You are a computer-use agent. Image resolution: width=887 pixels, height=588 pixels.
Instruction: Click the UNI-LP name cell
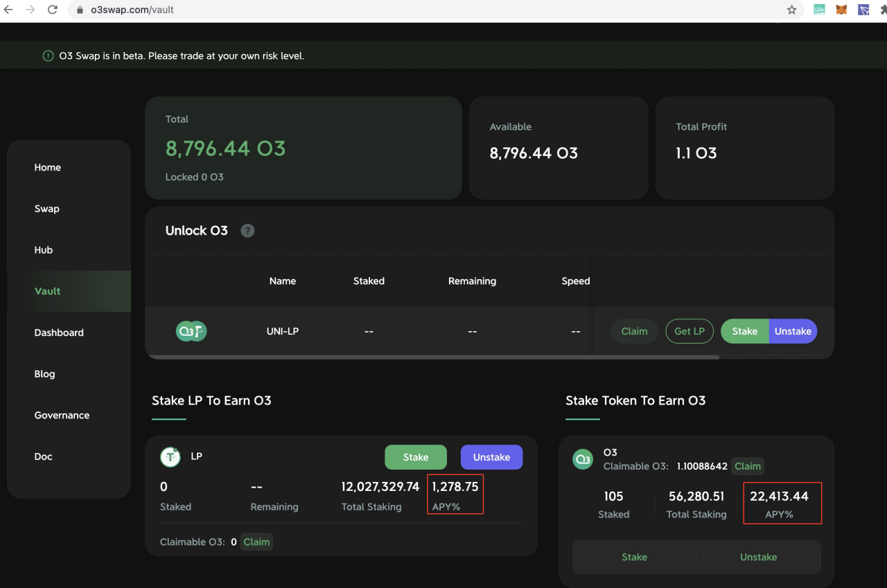click(x=283, y=331)
